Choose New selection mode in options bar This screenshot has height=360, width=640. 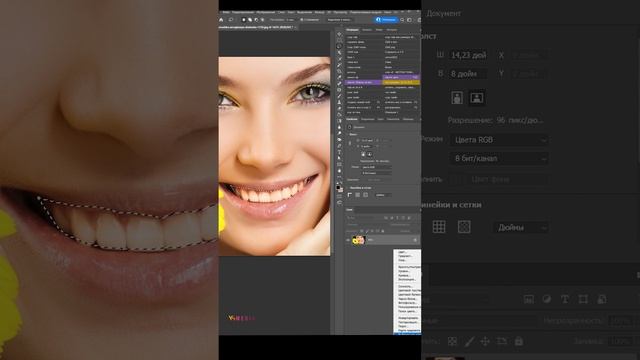coord(244,20)
